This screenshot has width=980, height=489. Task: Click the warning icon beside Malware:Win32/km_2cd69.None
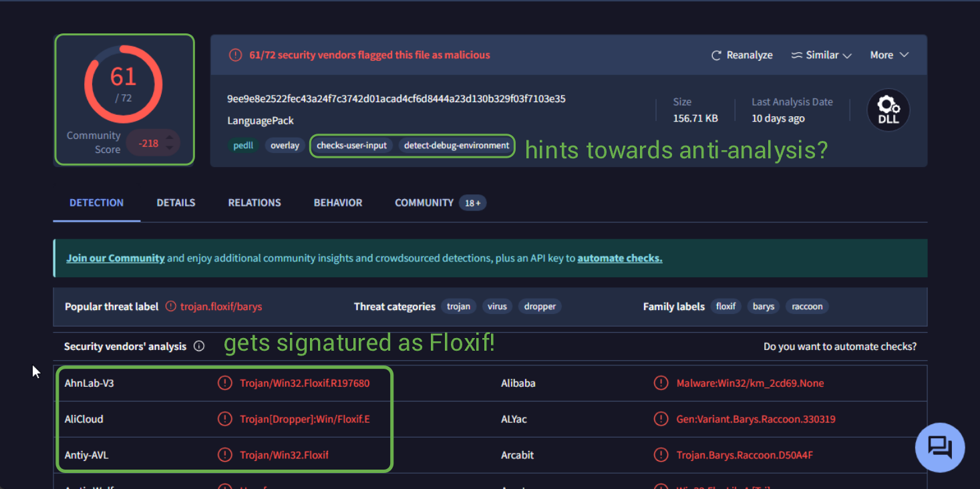pyautogui.click(x=661, y=383)
